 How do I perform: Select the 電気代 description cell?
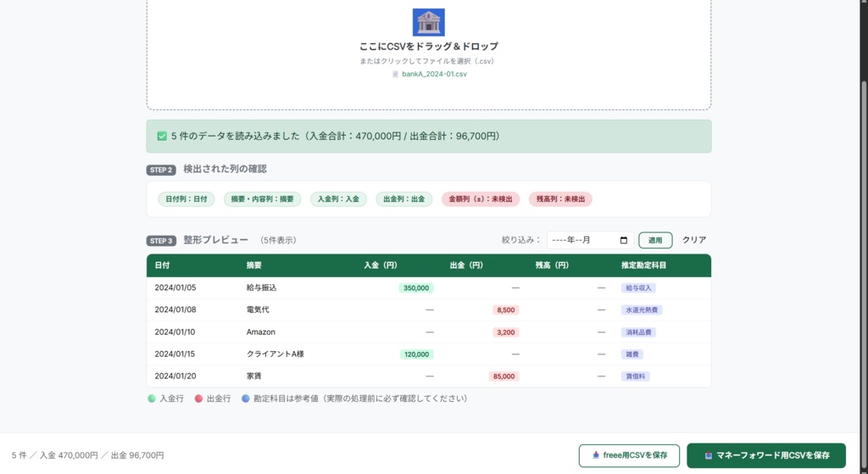click(258, 310)
